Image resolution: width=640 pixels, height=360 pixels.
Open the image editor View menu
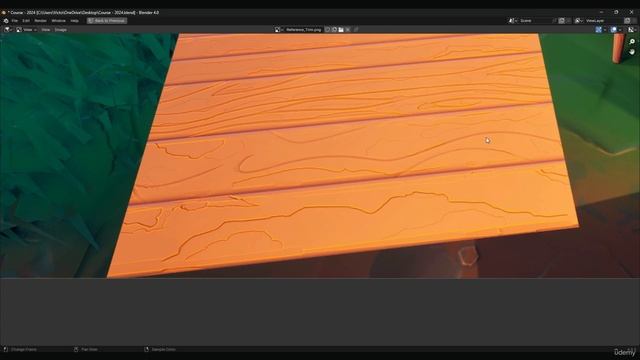point(46,29)
